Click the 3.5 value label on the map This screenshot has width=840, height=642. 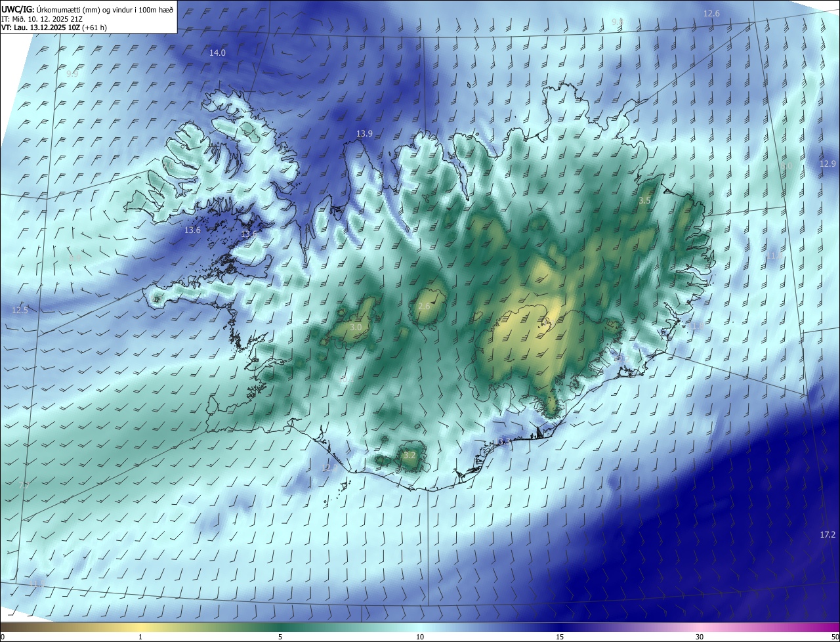(644, 200)
